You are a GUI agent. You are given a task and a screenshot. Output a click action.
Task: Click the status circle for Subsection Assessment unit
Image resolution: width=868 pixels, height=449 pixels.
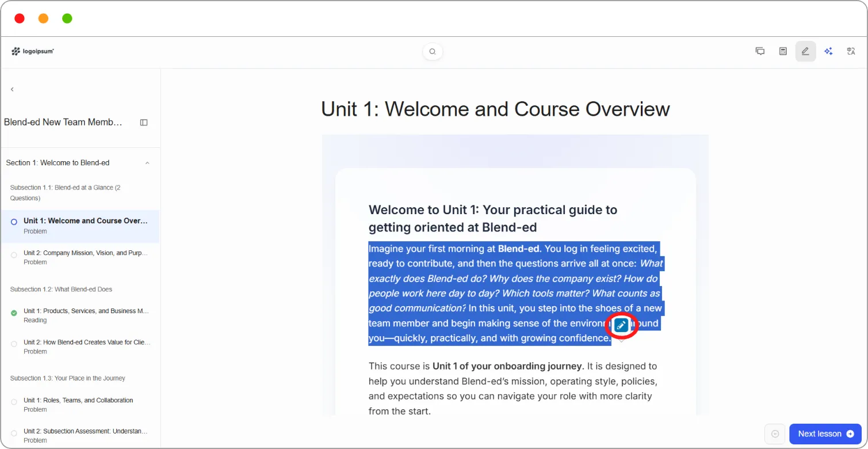[14, 433]
